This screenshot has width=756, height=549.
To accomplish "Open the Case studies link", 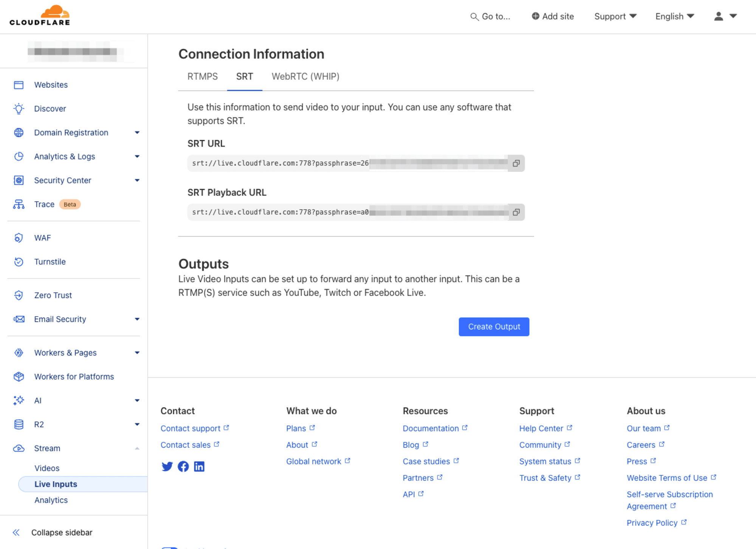I will [431, 461].
